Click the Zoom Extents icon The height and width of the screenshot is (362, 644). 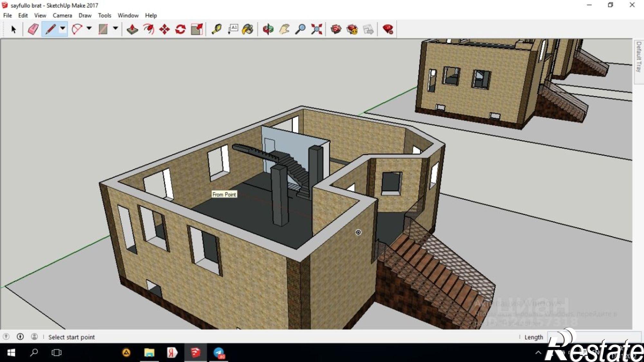pyautogui.click(x=317, y=29)
